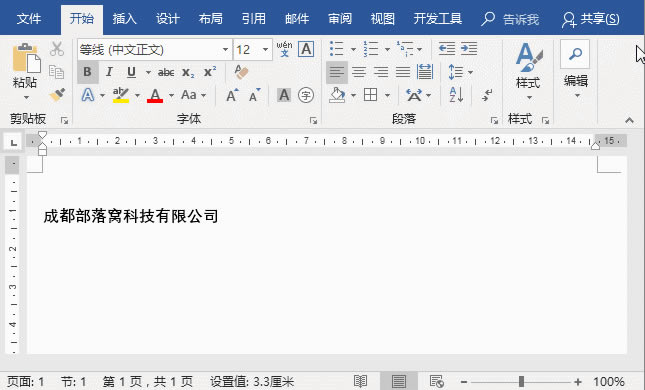Image resolution: width=645 pixels, height=390 pixels.
Task: Open the font name dropdown
Action: click(225, 50)
